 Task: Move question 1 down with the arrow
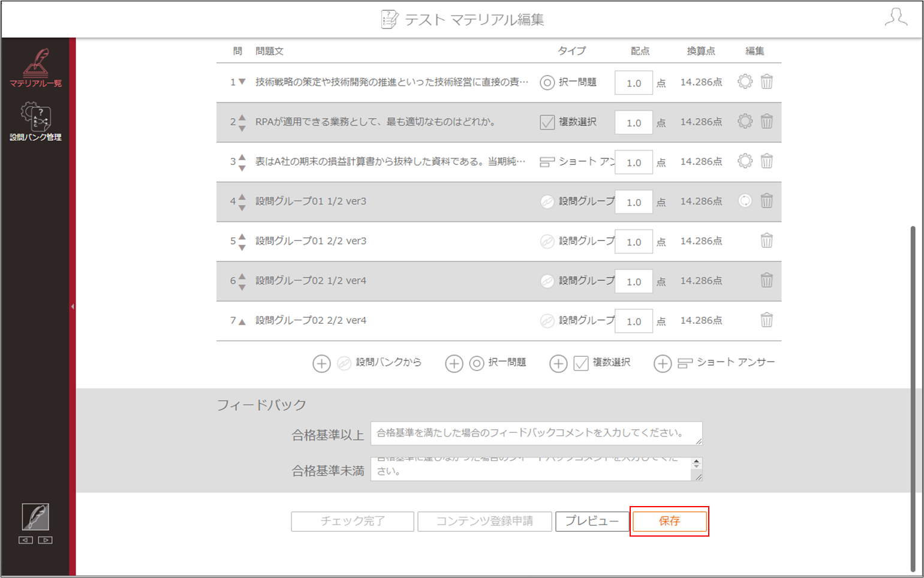242,82
